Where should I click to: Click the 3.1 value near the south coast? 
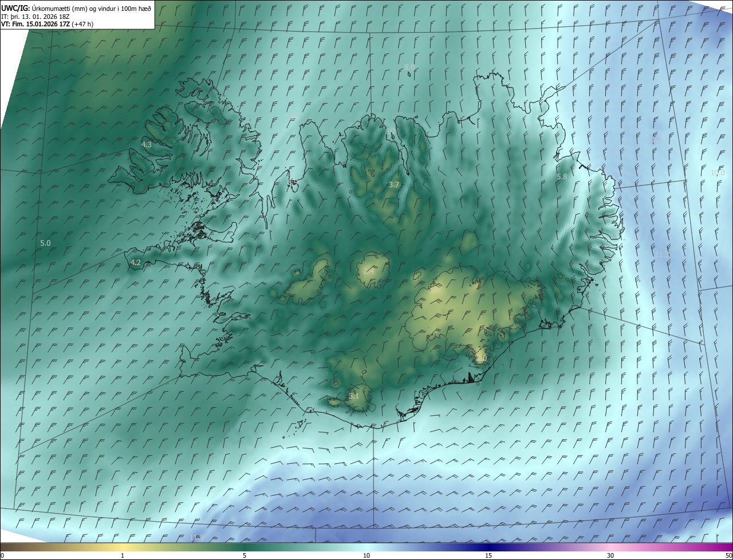point(354,396)
